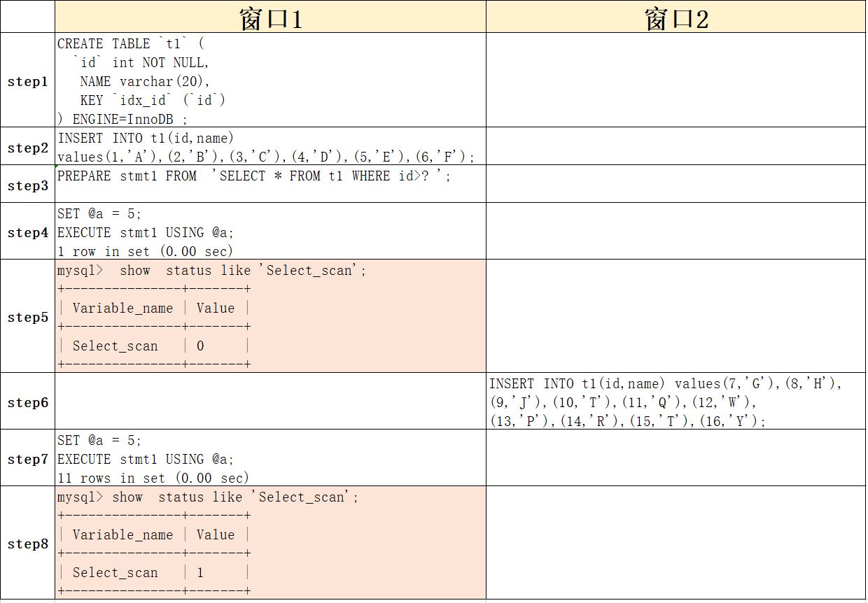
Task: Click the step8 row label
Action: pos(27,544)
